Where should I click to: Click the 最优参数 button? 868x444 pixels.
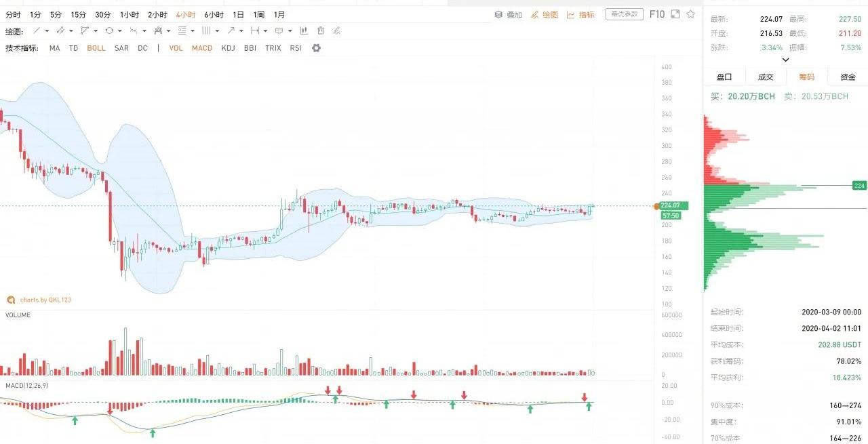point(624,14)
